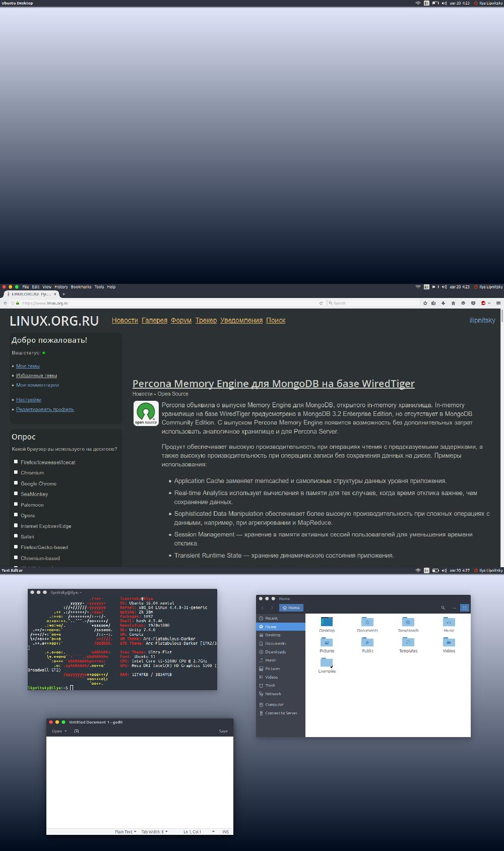The image size is (504, 851).
Task: Select Computer in the file manager sidebar
Action: 281,704
